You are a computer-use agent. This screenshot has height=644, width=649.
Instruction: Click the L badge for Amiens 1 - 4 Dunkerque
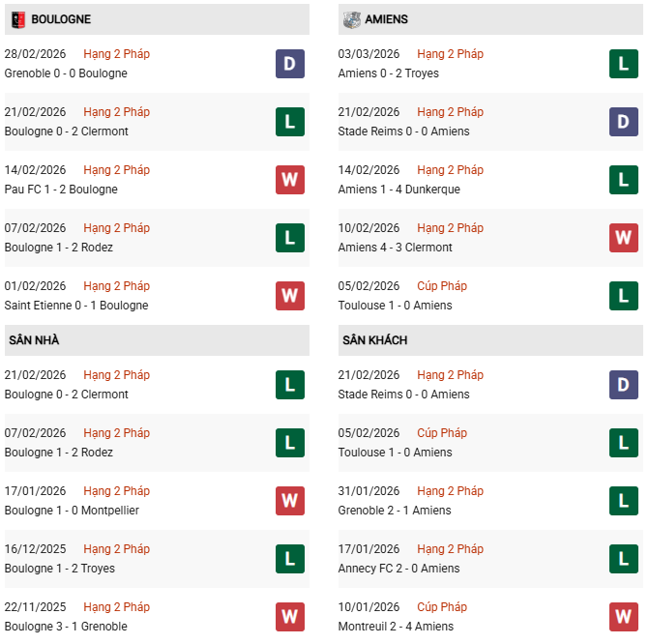(624, 180)
